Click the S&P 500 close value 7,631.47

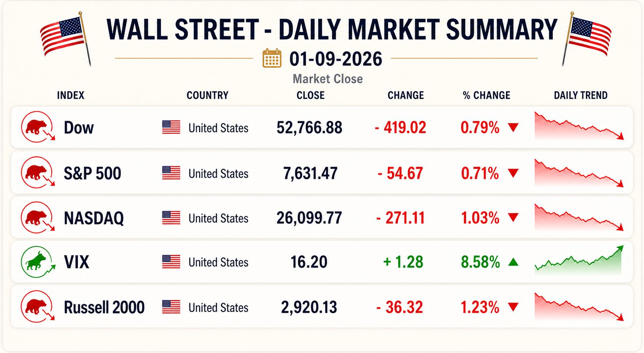point(310,174)
